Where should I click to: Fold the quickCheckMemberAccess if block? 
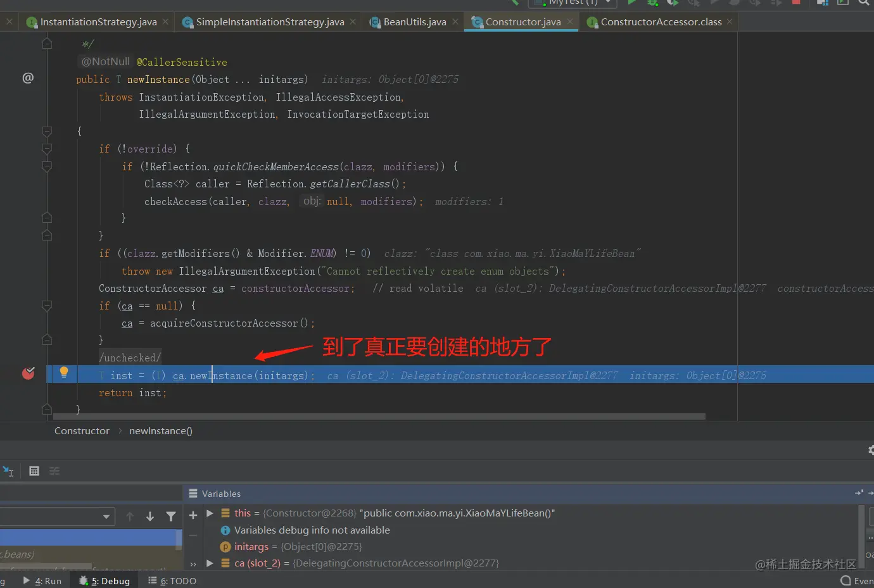click(x=47, y=166)
